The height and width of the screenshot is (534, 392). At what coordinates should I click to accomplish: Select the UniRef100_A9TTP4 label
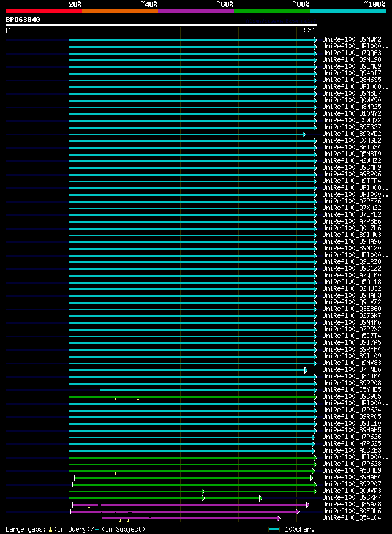[352, 181]
